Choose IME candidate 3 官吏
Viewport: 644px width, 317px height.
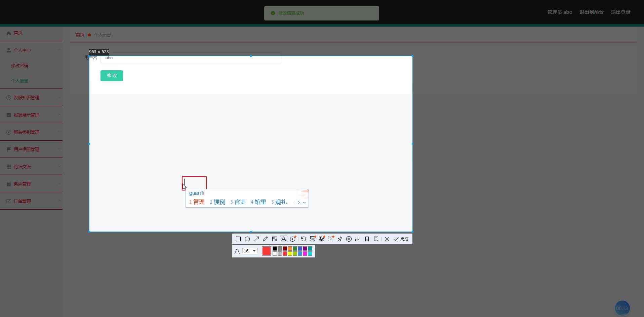click(238, 202)
